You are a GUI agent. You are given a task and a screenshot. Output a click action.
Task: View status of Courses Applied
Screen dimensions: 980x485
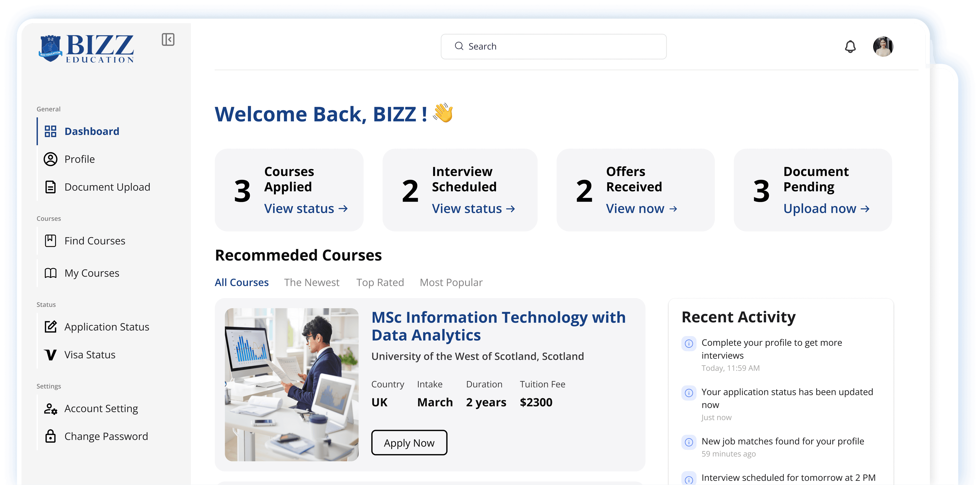[x=306, y=209]
